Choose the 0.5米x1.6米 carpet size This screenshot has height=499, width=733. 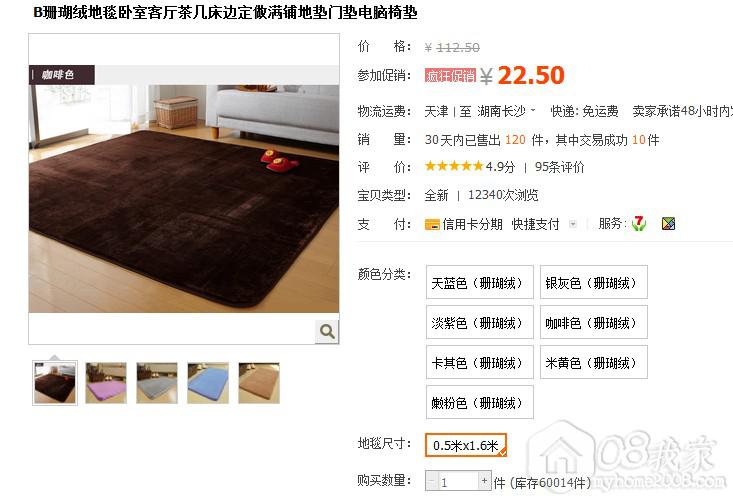(466, 445)
